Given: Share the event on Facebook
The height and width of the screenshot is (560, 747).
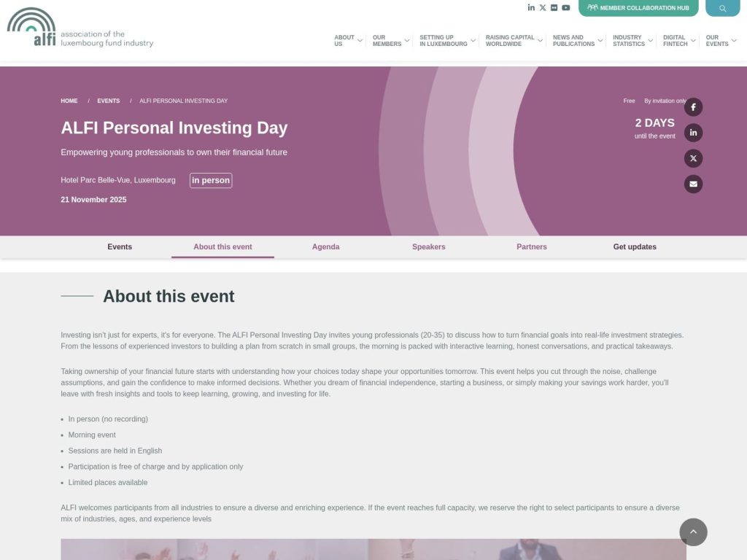Looking at the screenshot, I should coord(693,106).
